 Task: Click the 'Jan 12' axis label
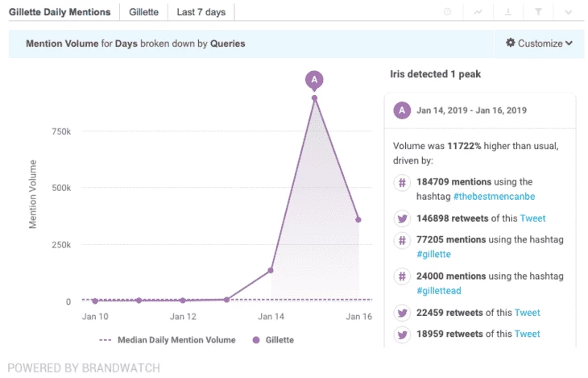(x=183, y=317)
